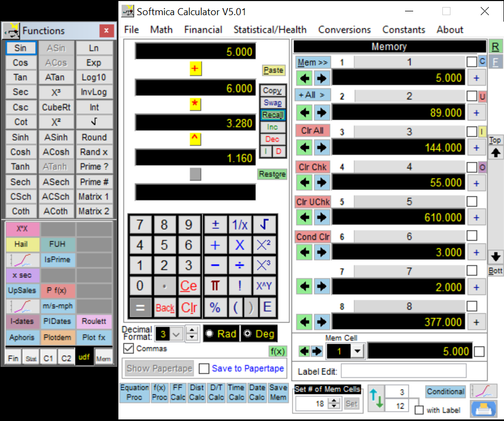Check the memory 5 checkbox
This screenshot has height=421, width=504.
point(472,201)
